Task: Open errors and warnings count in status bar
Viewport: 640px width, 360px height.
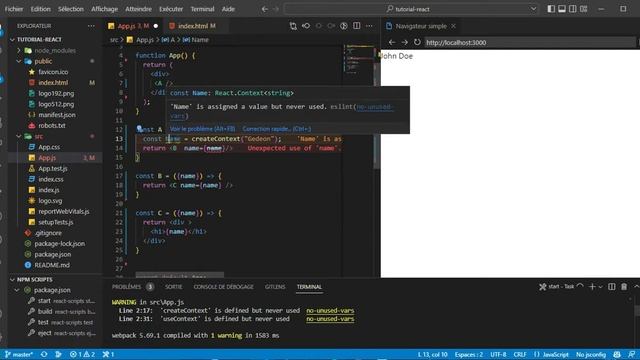Action: pos(82,354)
